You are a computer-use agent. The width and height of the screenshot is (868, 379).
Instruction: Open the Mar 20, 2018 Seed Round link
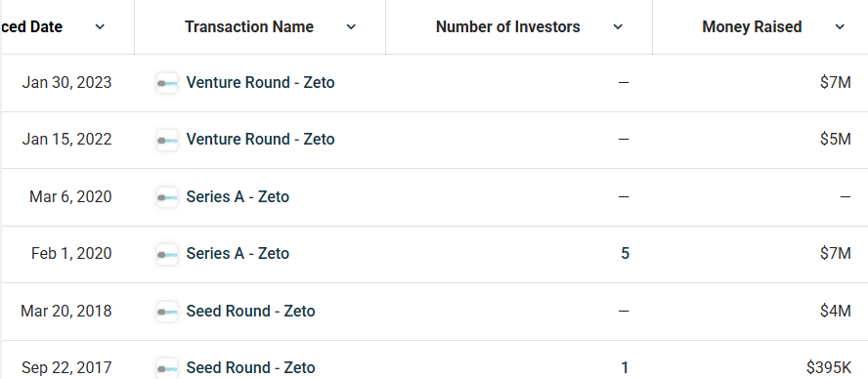251,311
